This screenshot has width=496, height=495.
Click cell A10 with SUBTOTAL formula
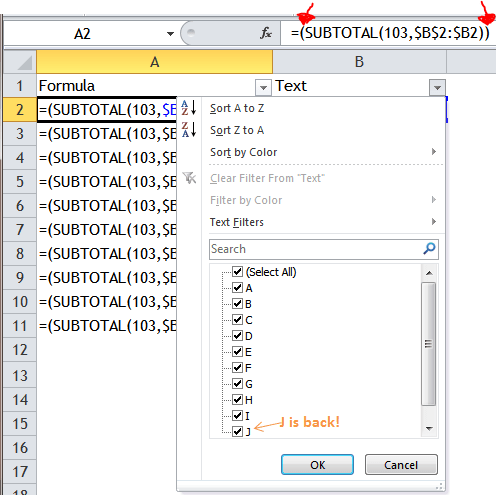(x=107, y=302)
